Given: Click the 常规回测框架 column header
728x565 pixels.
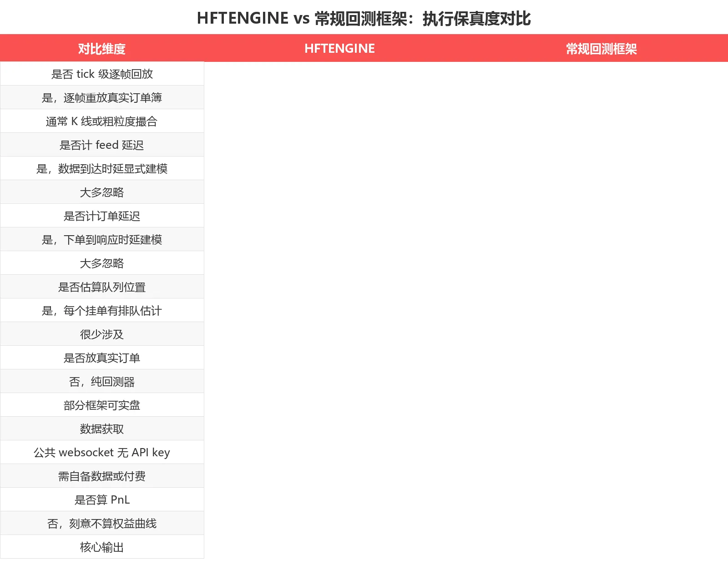Looking at the screenshot, I should pyautogui.click(x=601, y=48).
